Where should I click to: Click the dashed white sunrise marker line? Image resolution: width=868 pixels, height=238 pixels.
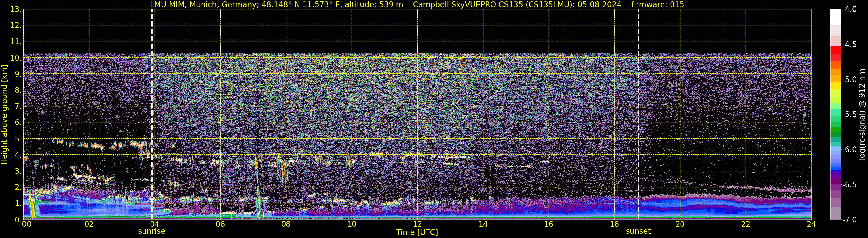152,115
